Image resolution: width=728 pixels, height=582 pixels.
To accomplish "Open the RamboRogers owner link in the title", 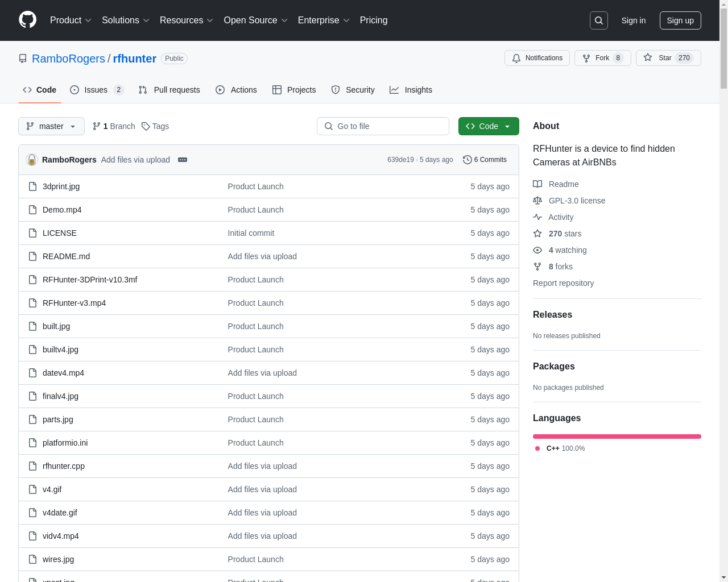I will 68,59.
